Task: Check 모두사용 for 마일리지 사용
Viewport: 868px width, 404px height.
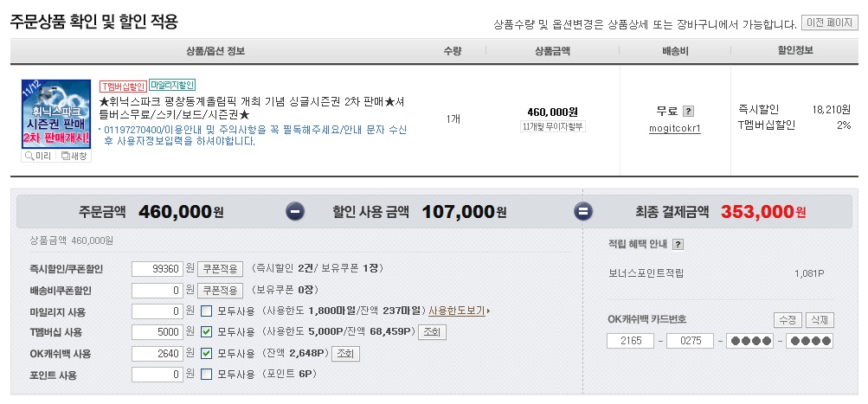Action: click(206, 311)
